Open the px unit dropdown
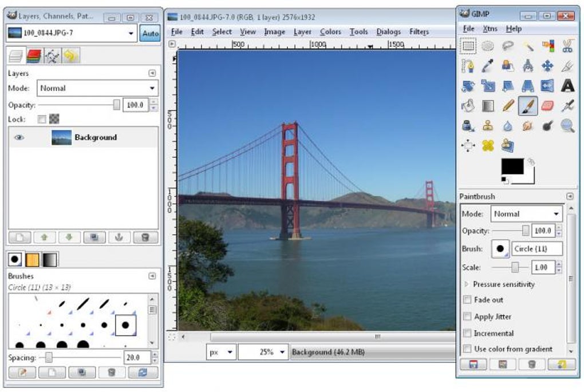Screen dimensions: 584x392 (x=221, y=352)
